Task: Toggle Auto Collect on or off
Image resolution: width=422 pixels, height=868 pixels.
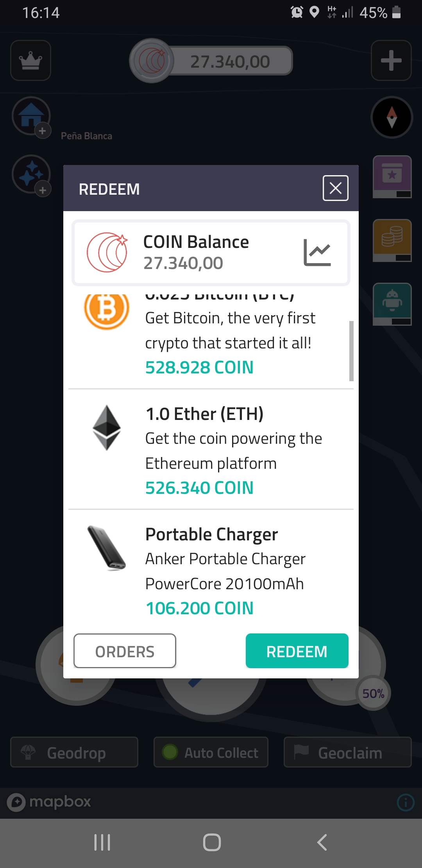Action: coord(211,752)
